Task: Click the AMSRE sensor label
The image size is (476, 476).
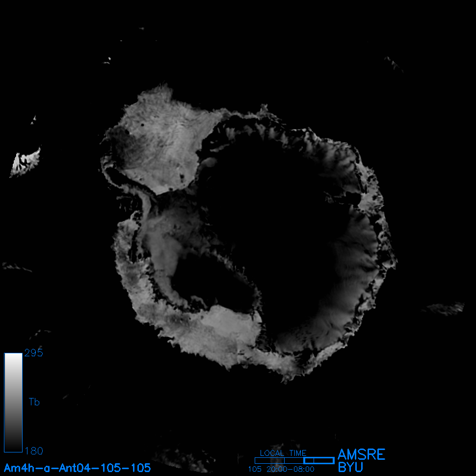Action: coord(361,454)
